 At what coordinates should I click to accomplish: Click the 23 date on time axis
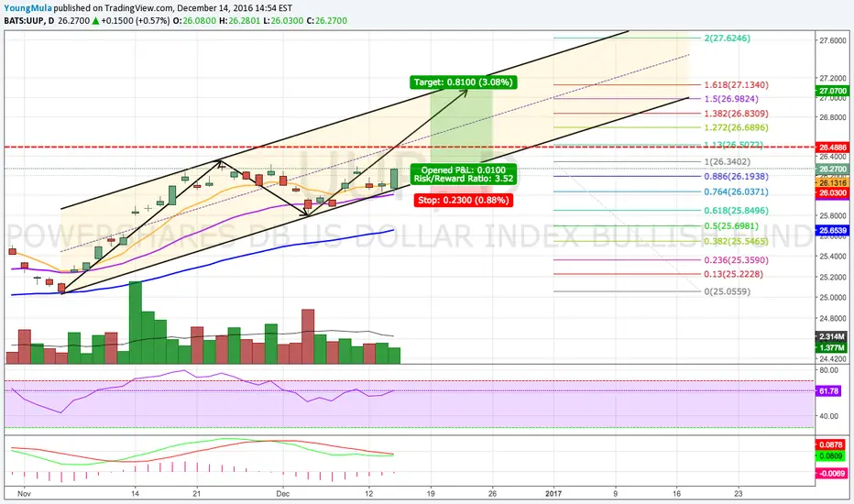point(738,494)
